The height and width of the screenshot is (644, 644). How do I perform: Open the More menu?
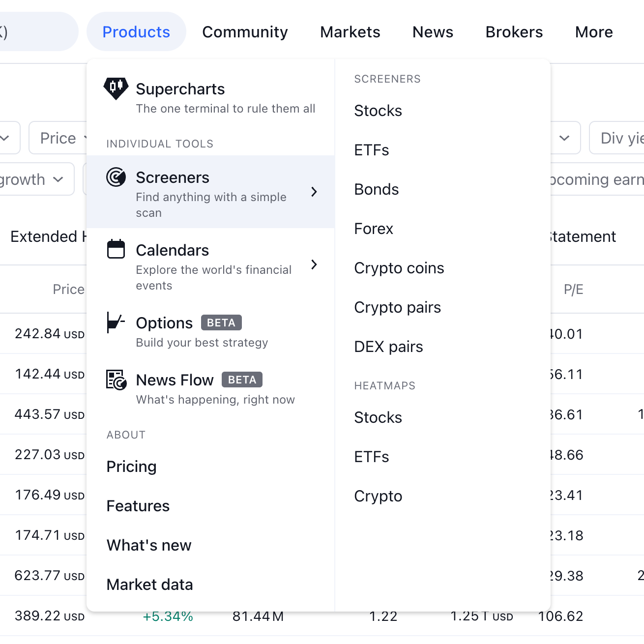click(x=594, y=32)
